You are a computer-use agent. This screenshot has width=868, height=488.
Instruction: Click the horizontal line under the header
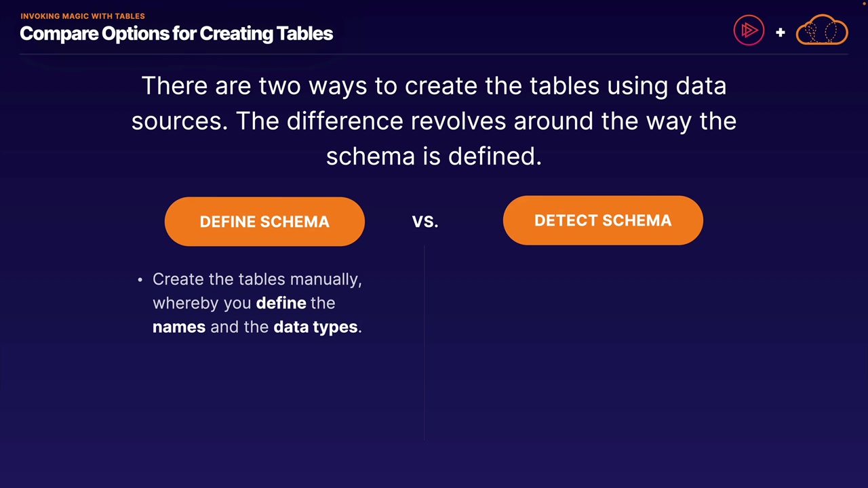[434, 54]
